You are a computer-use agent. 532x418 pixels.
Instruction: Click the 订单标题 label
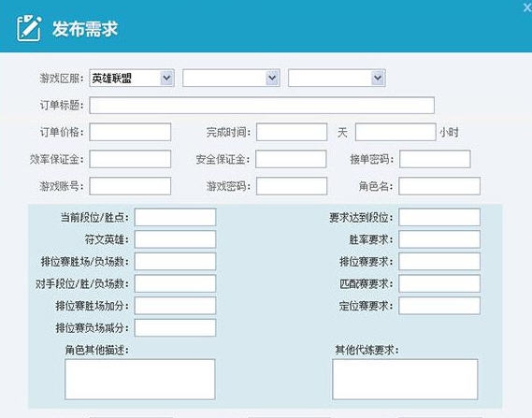[x=62, y=105]
